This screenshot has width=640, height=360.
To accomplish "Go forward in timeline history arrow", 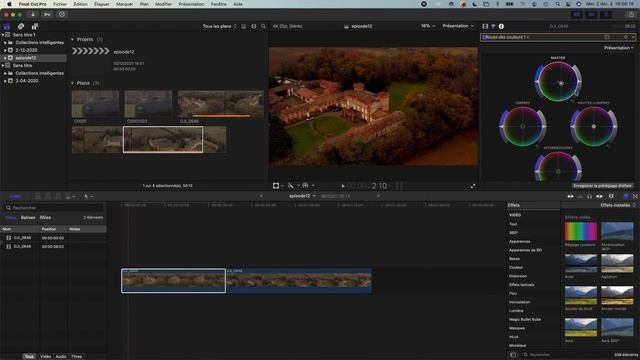I will 378,196.
